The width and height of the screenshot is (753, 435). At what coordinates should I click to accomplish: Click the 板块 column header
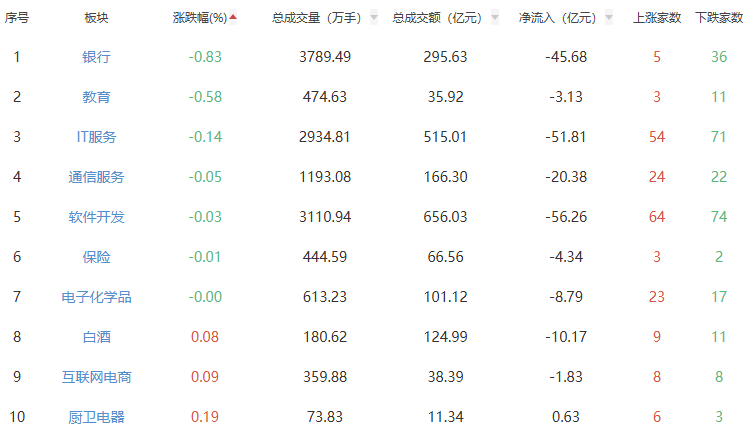pyautogui.click(x=96, y=17)
